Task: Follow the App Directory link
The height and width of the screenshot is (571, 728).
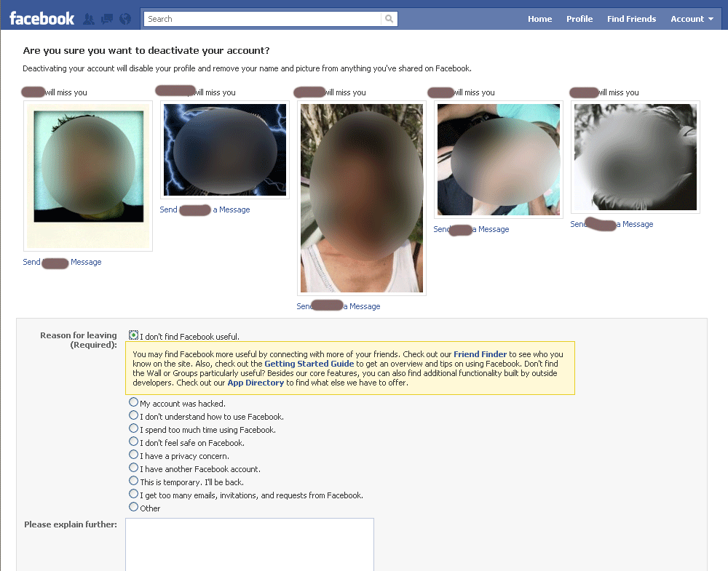Action: point(256,383)
